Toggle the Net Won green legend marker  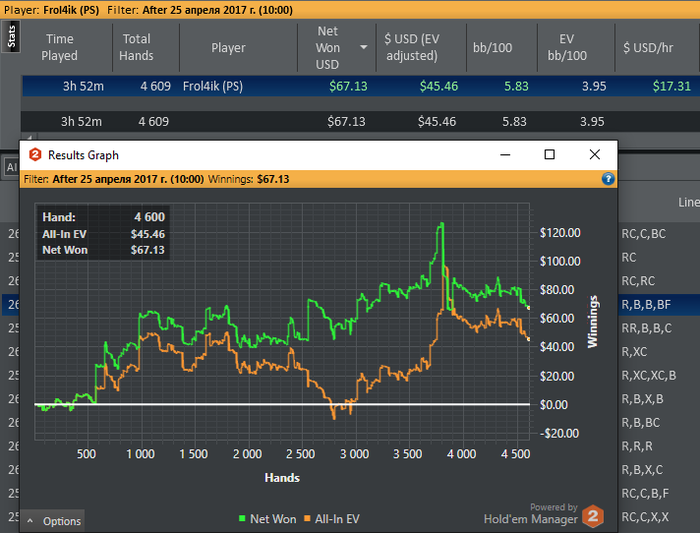(242, 519)
